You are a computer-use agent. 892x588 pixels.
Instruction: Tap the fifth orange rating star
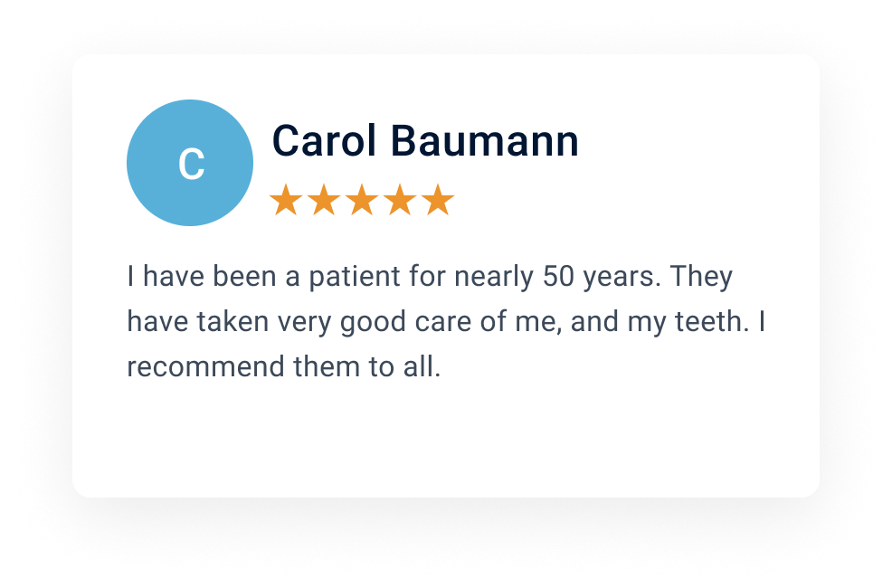pos(438,200)
